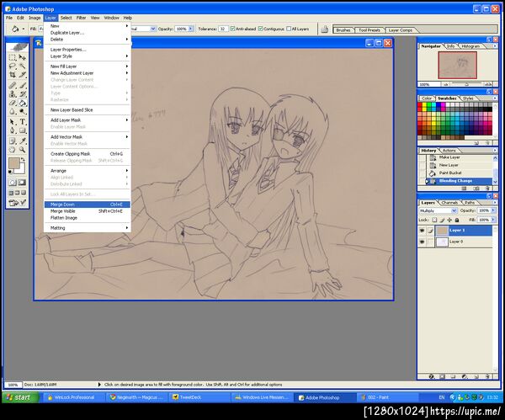This screenshot has width=505, height=420.
Task: Swap foreground and background colors
Action: click(23, 159)
